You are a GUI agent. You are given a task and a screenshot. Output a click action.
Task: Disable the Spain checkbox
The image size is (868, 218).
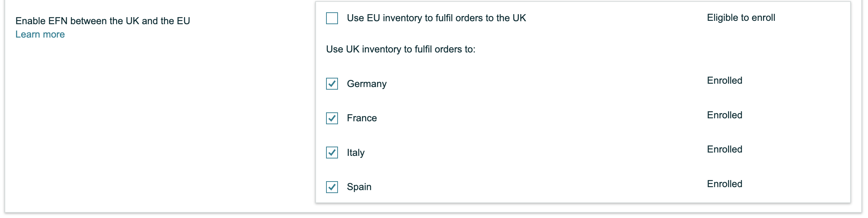[x=332, y=187]
